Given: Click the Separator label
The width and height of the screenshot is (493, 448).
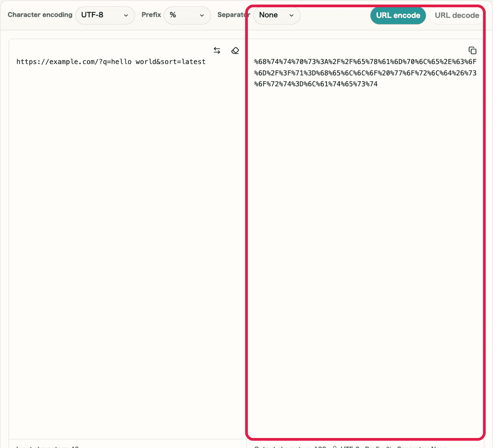Looking at the screenshot, I should coord(233,15).
